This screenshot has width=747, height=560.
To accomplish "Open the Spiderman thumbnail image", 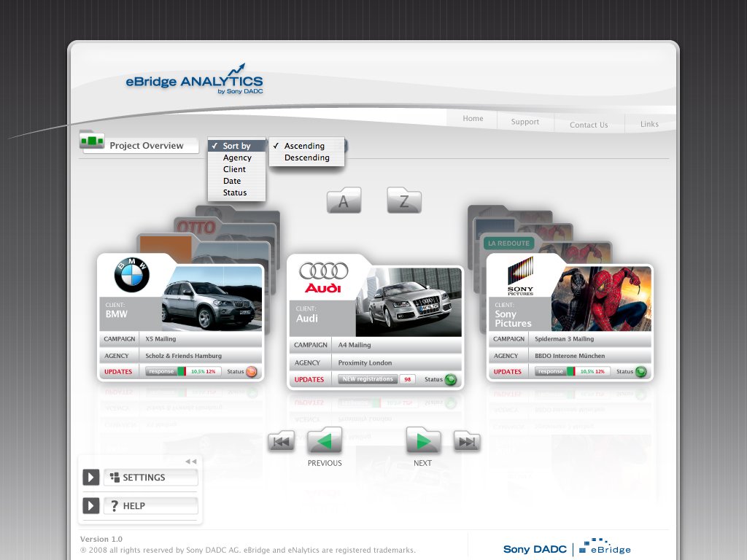I will [x=601, y=298].
